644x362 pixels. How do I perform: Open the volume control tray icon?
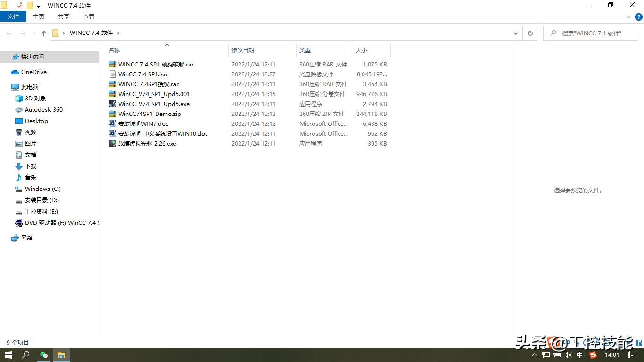[568, 355]
